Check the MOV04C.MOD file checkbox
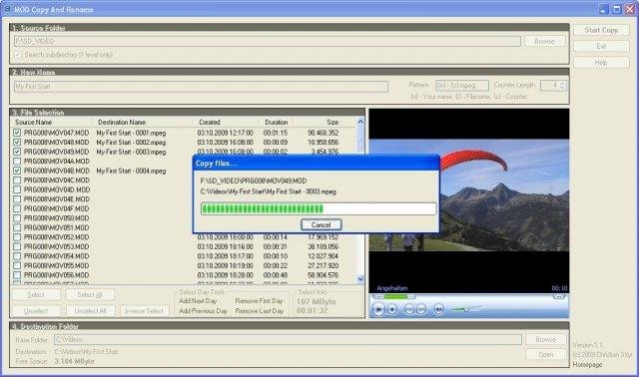The height and width of the screenshot is (377, 639). tap(17, 180)
